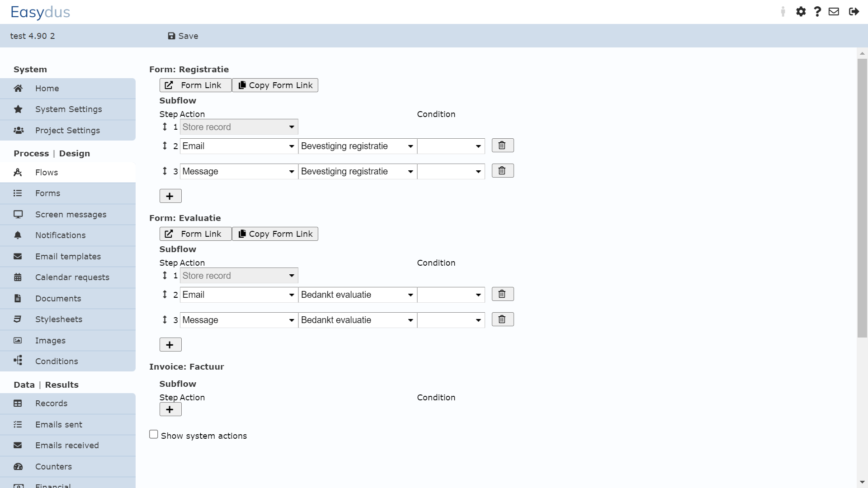Click the vertical scrollbar thumb
This screenshot has height=488, width=868.
click(862, 198)
